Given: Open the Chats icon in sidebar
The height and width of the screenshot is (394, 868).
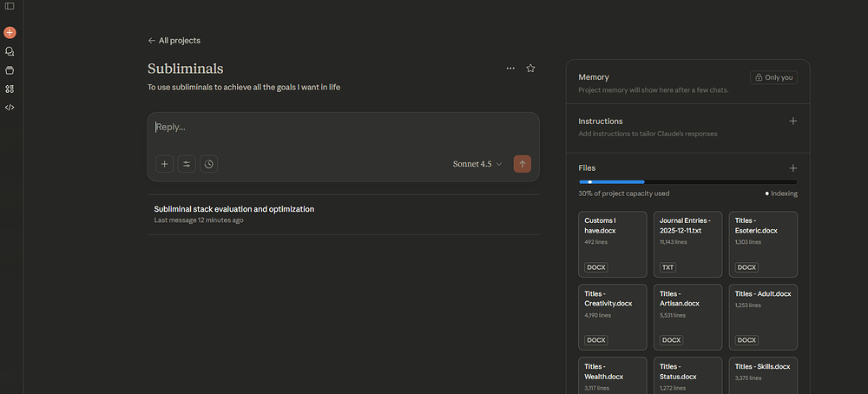Looking at the screenshot, I should point(10,51).
